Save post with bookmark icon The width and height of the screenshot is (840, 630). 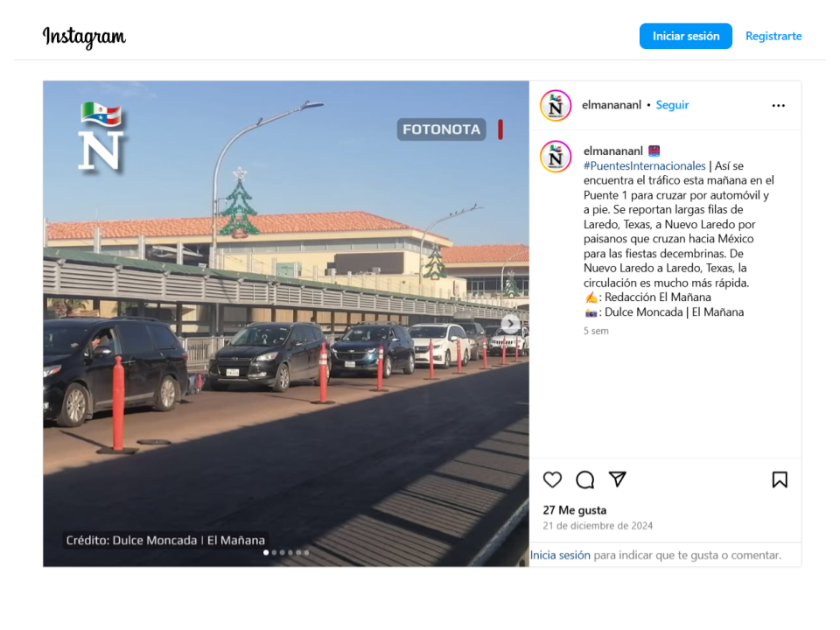point(780,479)
